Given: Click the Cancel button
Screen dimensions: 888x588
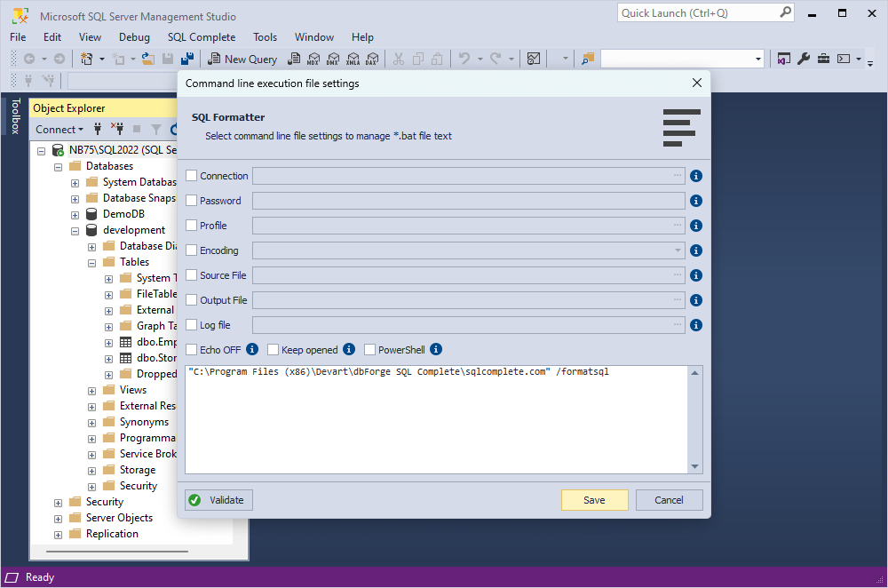Looking at the screenshot, I should point(669,500).
